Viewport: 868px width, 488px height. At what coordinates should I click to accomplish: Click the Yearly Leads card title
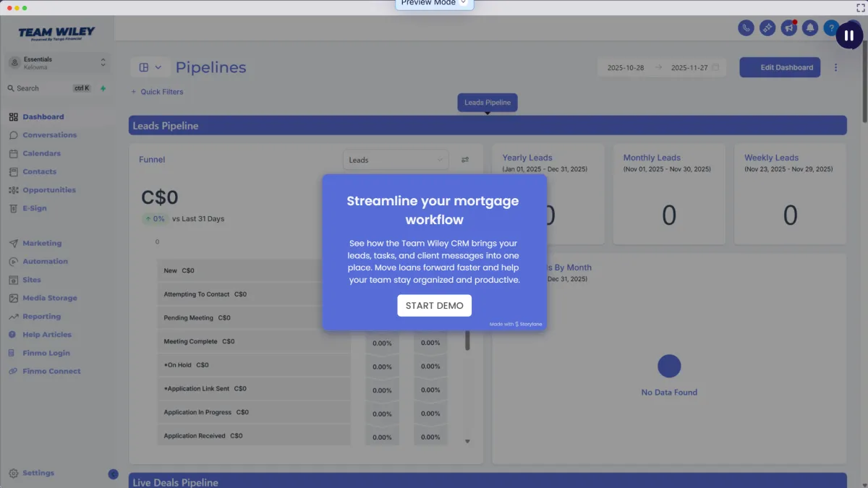[x=527, y=158]
